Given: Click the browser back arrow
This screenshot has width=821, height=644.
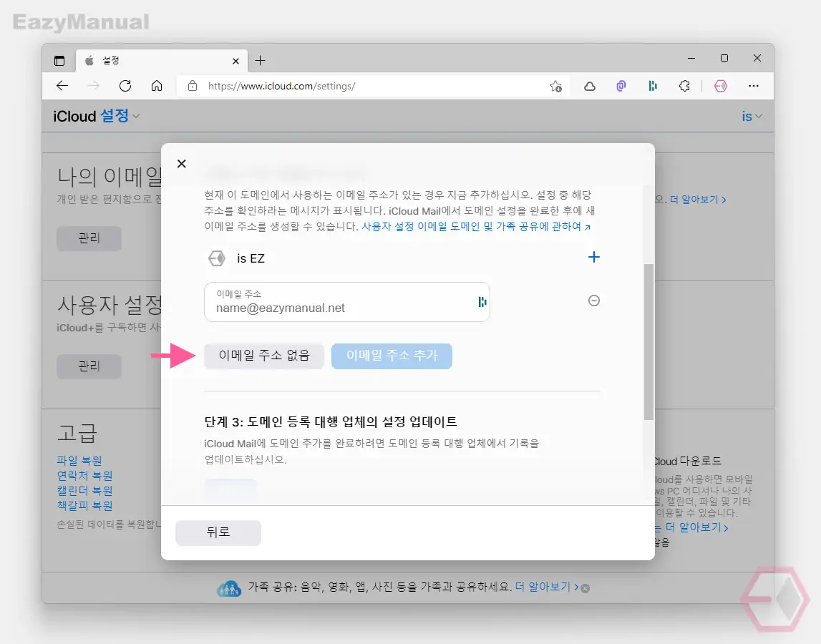Looking at the screenshot, I should pyautogui.click(x=62, y=86).
